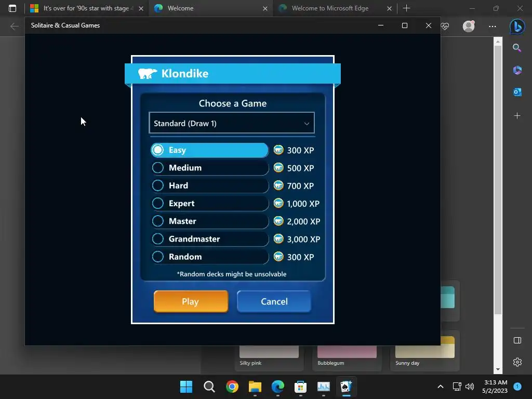Show hidden system tray icons
532x399 pixels.
[x=440, y=387]
